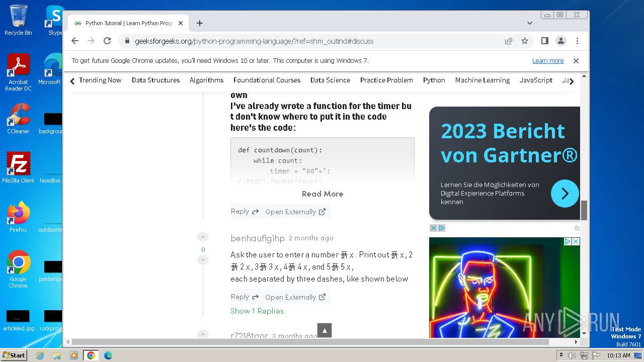Select Data Structures in the topic bar

tap(155, 80)
